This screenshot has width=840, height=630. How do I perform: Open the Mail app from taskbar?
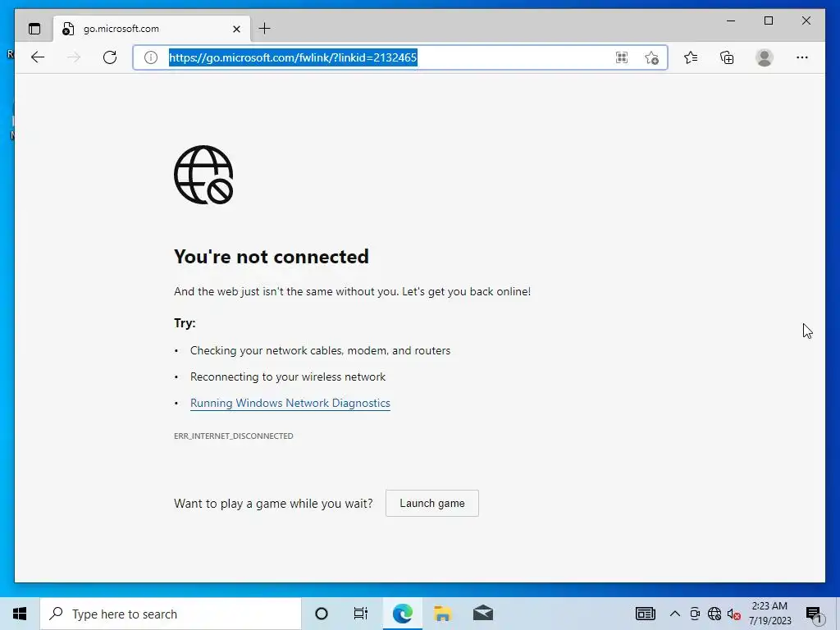[482, 614]
